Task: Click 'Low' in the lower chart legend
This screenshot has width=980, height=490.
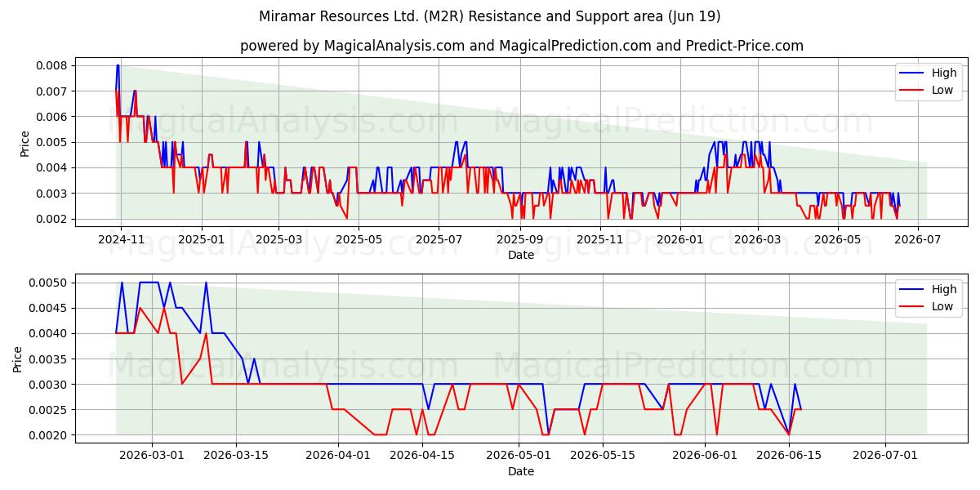Action: click(942, 306)
